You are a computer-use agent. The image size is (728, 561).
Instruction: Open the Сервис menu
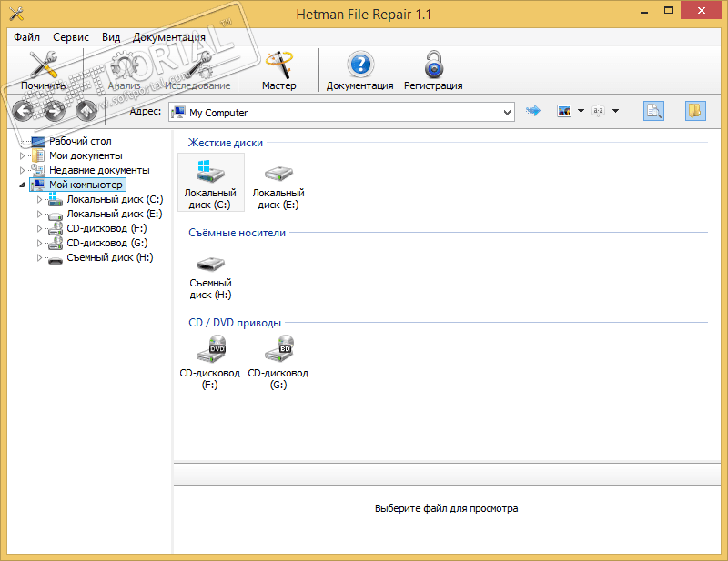pyautogui.click(x=71, y=37)
